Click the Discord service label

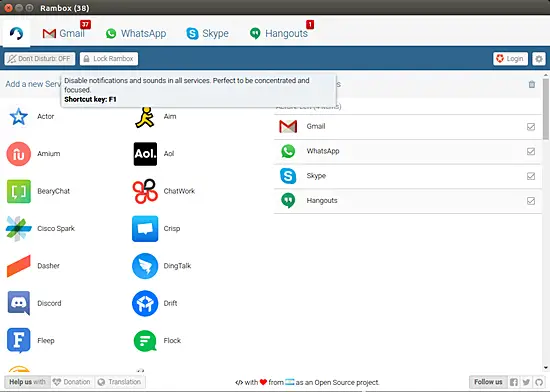[x=49, y=303]
